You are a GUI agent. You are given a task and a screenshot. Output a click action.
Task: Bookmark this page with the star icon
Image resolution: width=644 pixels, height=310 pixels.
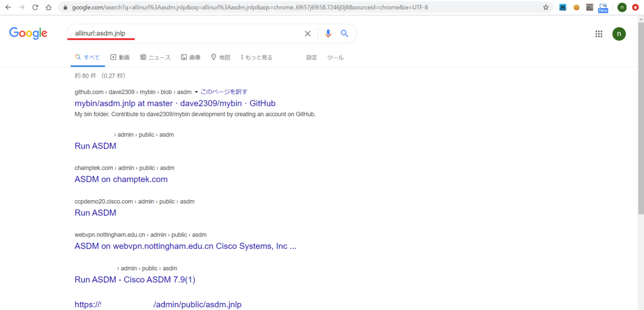tap(546, 8)
